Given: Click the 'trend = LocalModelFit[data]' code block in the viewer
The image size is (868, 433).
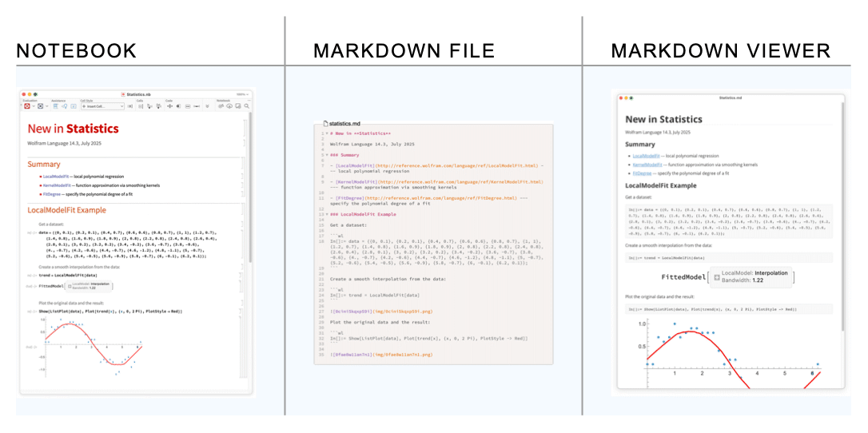Looking at the screenshot, I should coord(729,258).
